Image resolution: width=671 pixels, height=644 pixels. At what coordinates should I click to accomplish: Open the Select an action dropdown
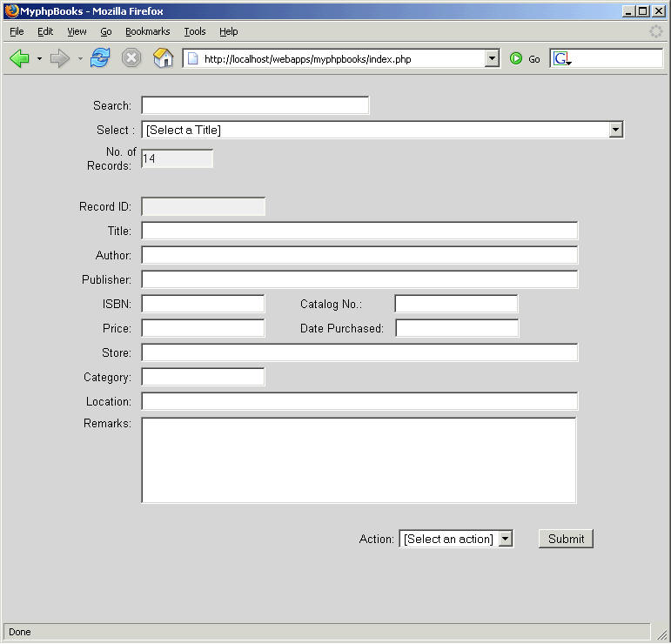tap(456, 539)
